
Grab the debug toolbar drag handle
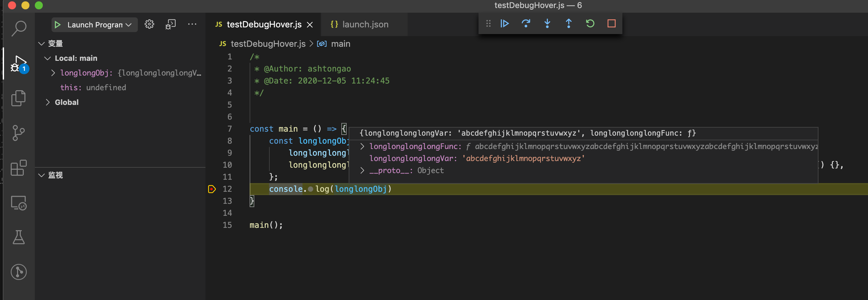[x=488, y=23]
